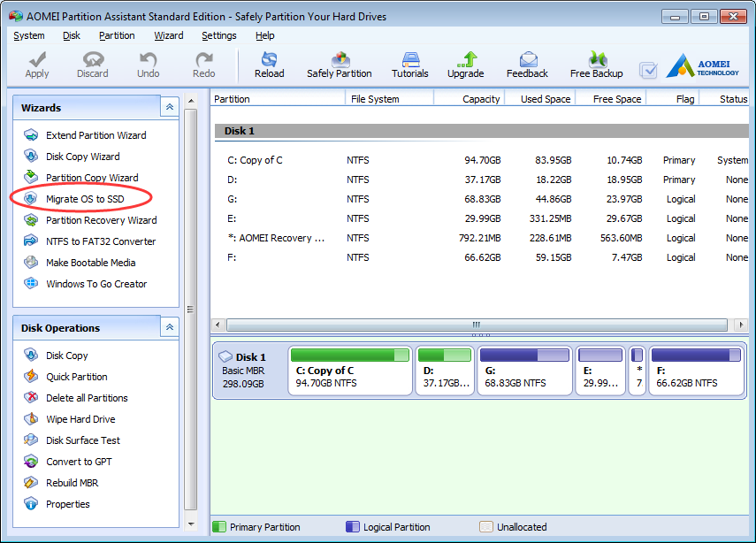Viewport: 756px width, 543px height.
Task: Choose Wipe Hard Drive
Action: [x=70, y=419]
